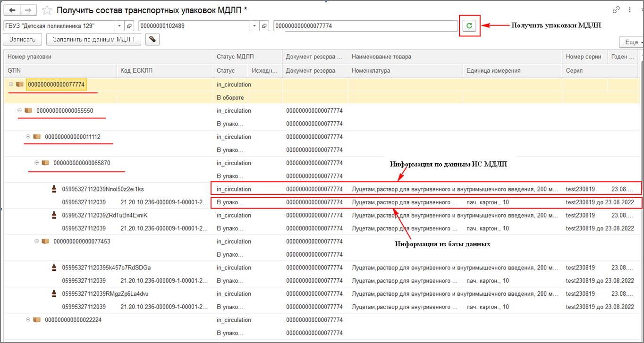Click bottle icon of 05995327112039Nnol50z2ei1ks
Screen dimensions: 644x343
(54, 189)
